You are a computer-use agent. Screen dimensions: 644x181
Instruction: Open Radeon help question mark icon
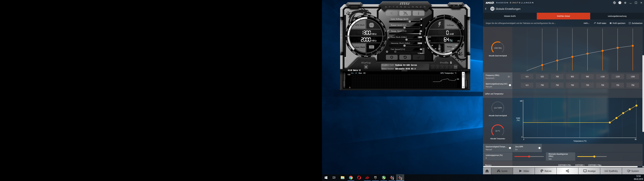620,3
